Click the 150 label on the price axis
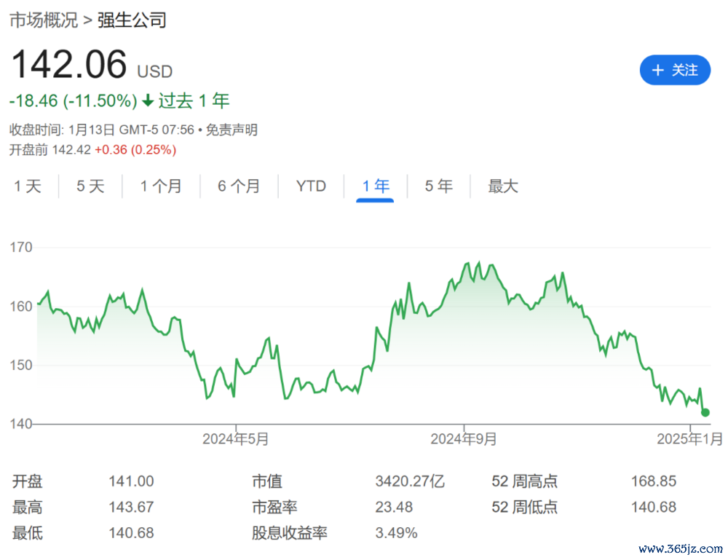728x560 pixels. point(21,365)
